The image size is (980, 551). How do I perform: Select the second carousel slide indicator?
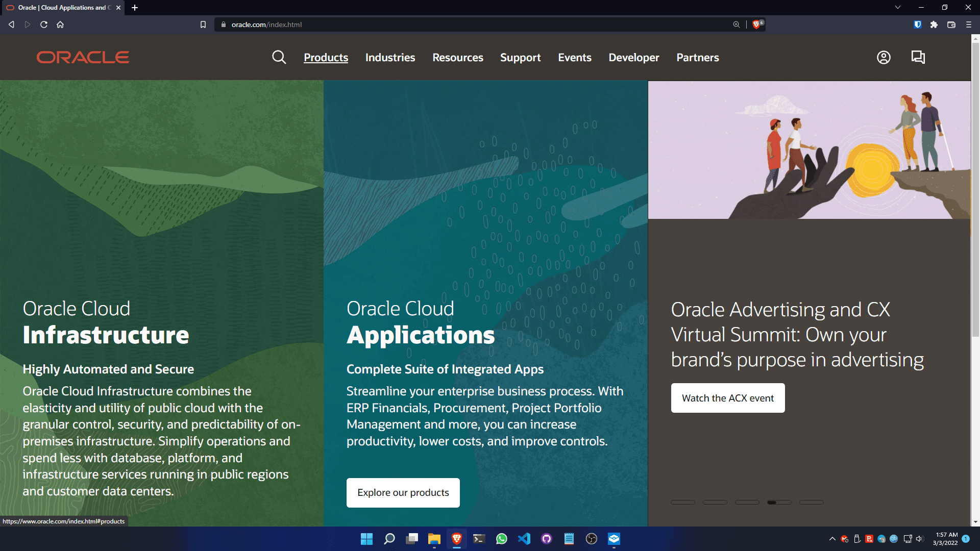coord(715,503)
